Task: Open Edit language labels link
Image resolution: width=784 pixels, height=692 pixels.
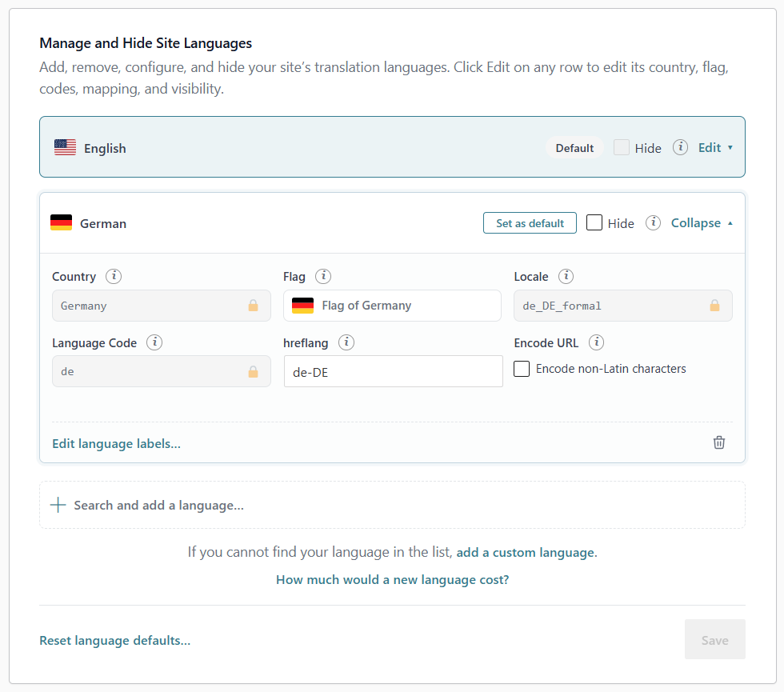Action: coord(116,443)
